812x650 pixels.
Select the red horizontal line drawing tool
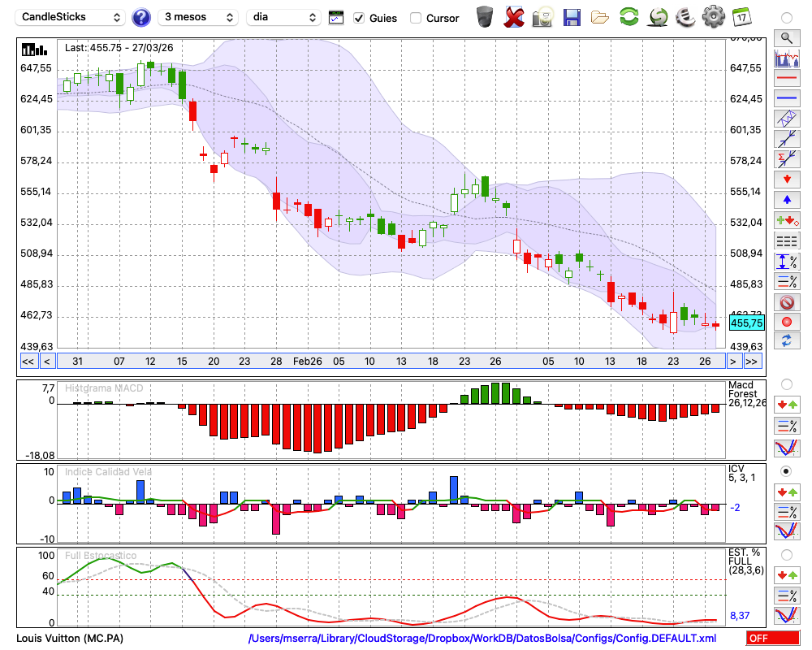point(786,78)
